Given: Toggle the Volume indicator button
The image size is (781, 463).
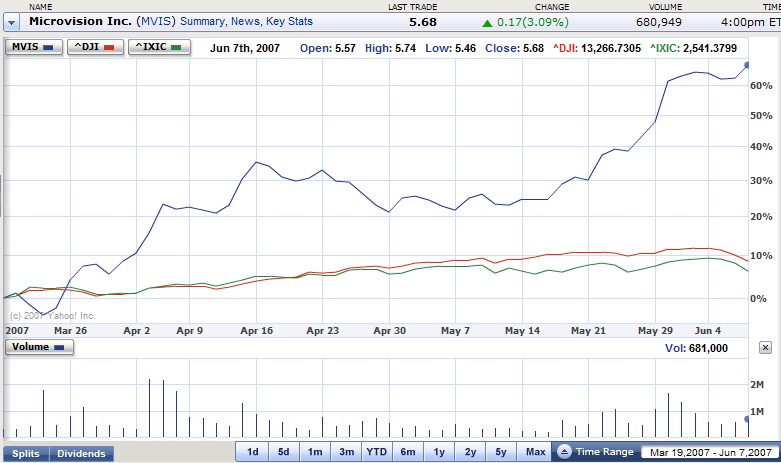Looking at the screenshot, I should pyautogui.click(x=39, y=347).
